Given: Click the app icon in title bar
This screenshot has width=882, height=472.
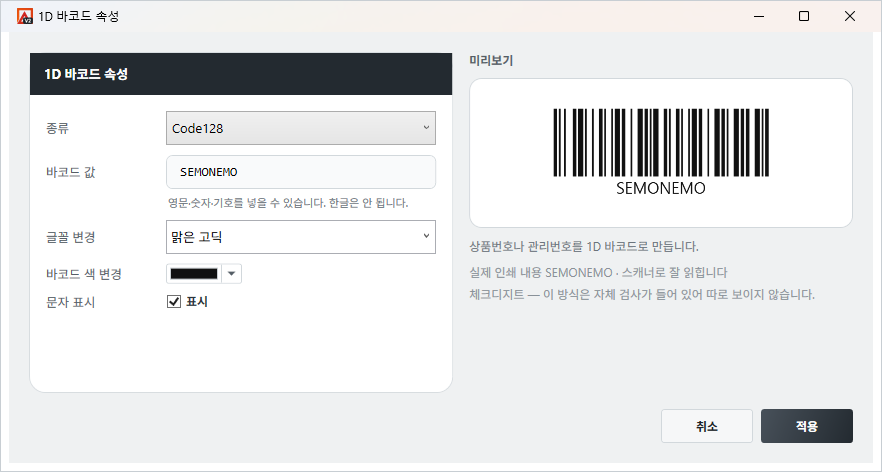Looking at the screenshot, I should click(25, 16).
